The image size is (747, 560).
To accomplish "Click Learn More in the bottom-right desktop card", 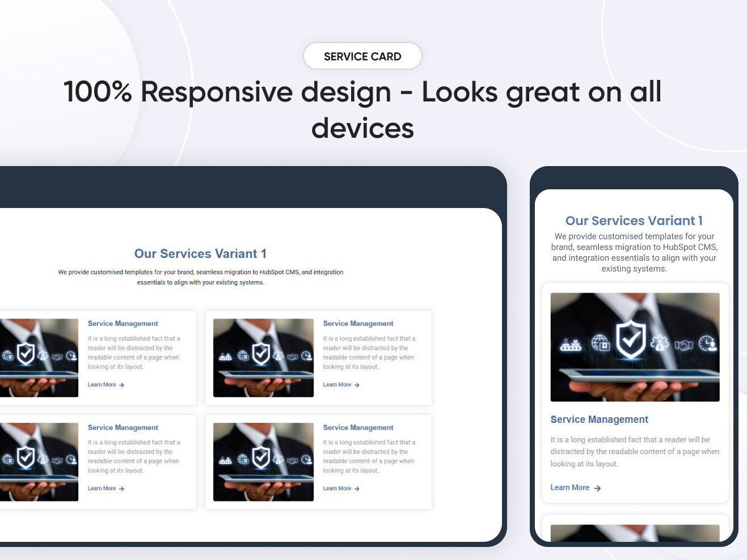I will pos(337,489).
